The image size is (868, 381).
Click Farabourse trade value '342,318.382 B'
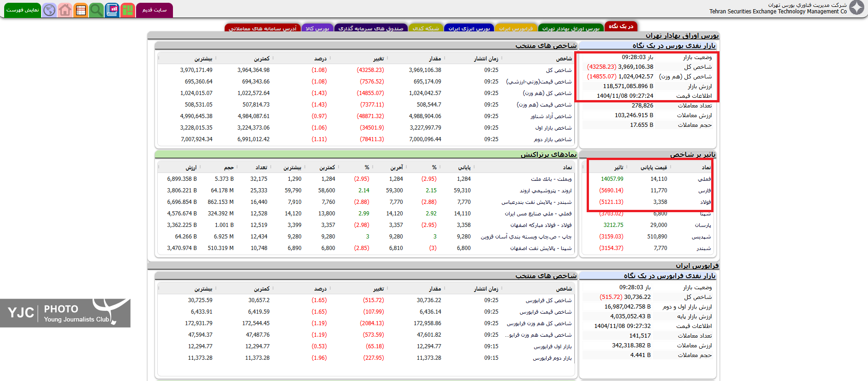point(631,345)
